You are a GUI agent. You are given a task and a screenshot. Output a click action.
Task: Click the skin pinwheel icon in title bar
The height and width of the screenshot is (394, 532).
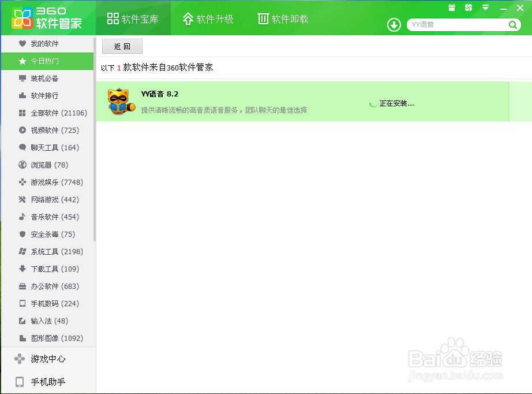[x=469, y=8]
